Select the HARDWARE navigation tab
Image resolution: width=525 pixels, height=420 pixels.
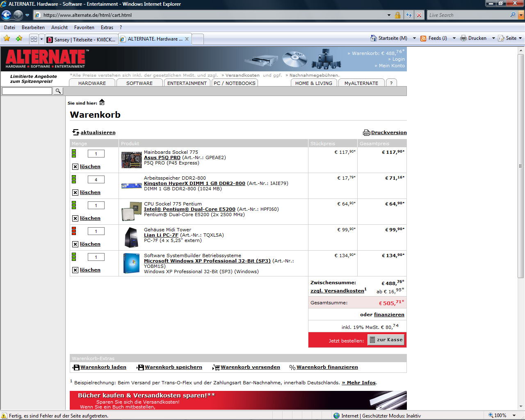pyautogui.click(x=92, y=83)
